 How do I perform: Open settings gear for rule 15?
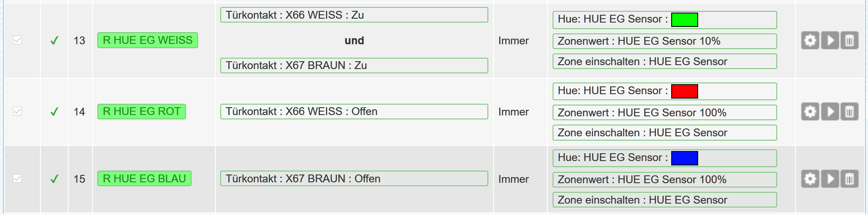[810, 179]
